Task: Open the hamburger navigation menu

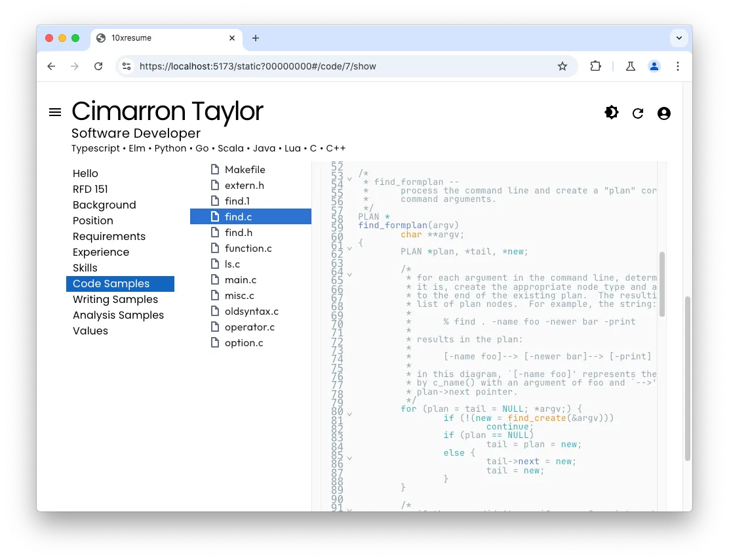Action: tap(54, 111)
